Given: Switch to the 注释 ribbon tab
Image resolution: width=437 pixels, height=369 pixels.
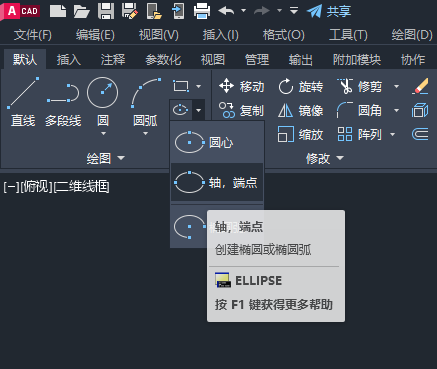Looking at the screenshot, I should 113,60.
